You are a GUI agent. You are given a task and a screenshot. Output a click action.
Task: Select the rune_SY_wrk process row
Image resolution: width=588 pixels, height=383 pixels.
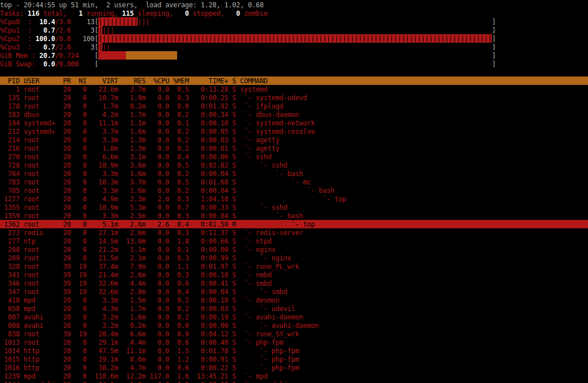coord(294,334)
